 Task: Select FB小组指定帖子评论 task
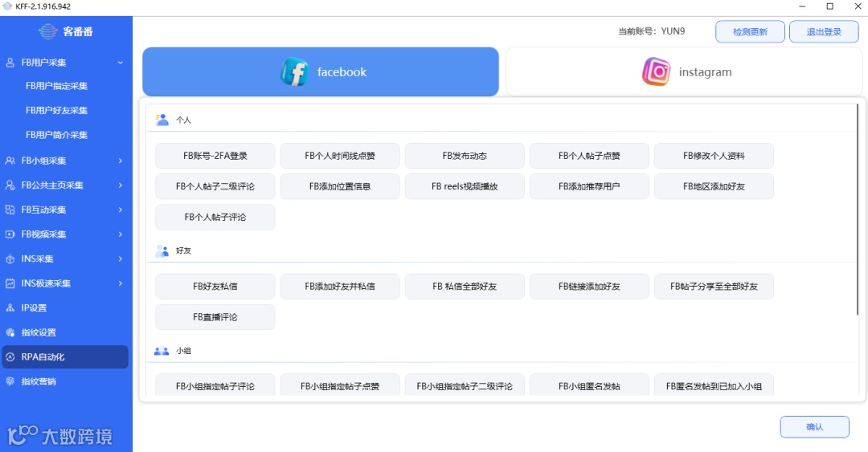tap(215, 385)
